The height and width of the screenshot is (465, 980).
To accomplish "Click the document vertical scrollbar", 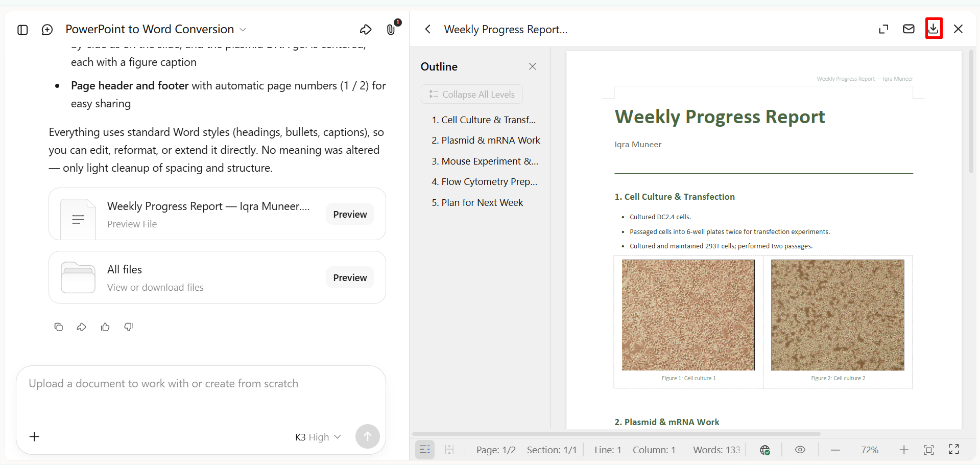I will [x=971, y=111].
